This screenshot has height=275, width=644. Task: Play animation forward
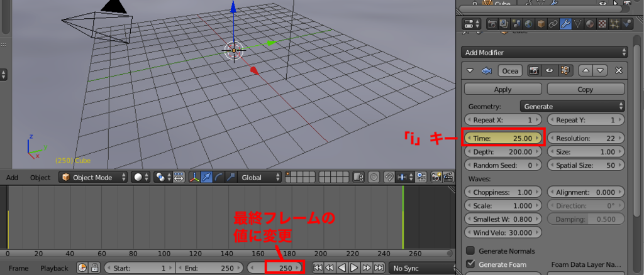[x=355, y=268]
